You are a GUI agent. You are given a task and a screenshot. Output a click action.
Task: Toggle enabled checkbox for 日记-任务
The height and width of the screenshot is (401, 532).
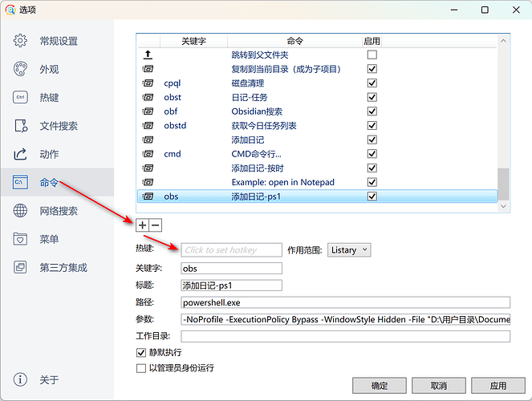click(x=372, y=97)
